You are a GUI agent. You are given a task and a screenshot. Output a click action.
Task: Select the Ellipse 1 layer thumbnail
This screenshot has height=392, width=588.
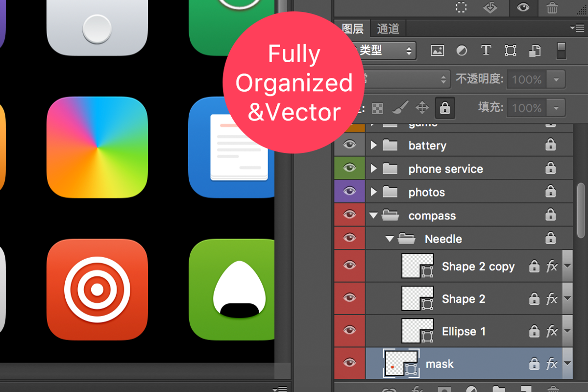pyautogui.click(x=417, y=331)
